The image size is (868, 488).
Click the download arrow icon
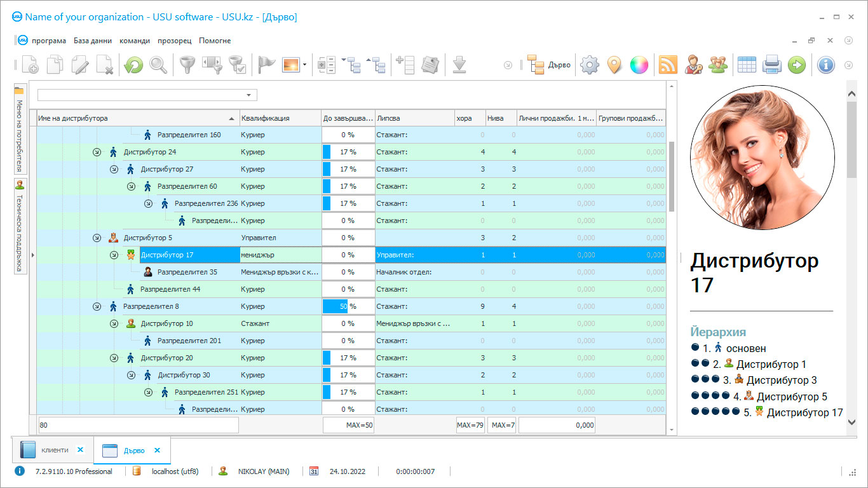[x=459, y=65]
